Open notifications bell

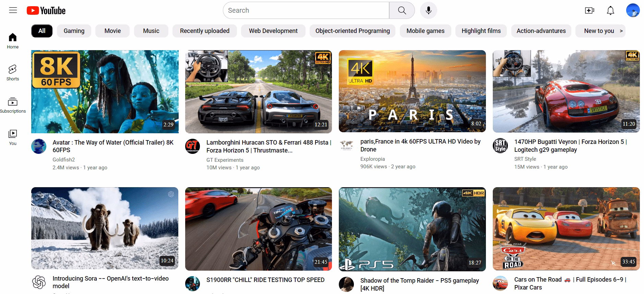pos(610,11)
